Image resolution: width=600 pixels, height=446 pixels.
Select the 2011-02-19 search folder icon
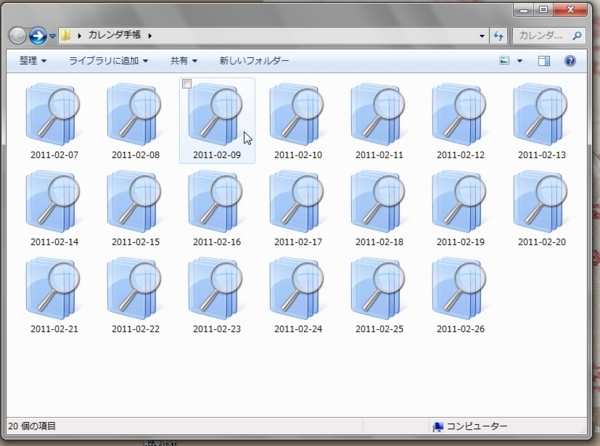(459, 201)
